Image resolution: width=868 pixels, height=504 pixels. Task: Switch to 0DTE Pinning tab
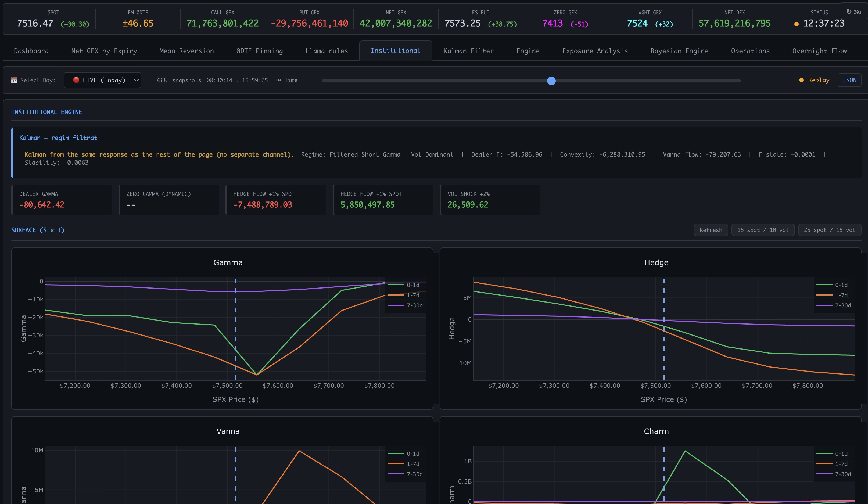[260, 51]
